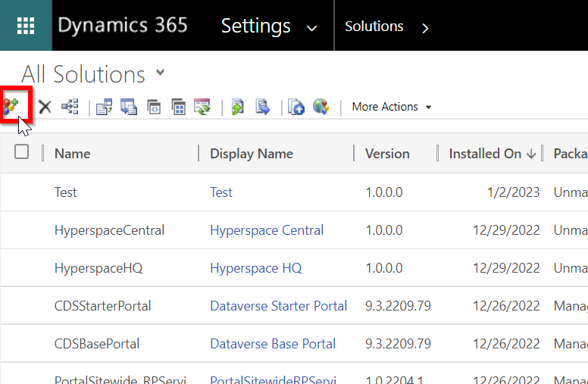
Task: Open the Hyperspace Central solution link
Action: coord(267,230)
